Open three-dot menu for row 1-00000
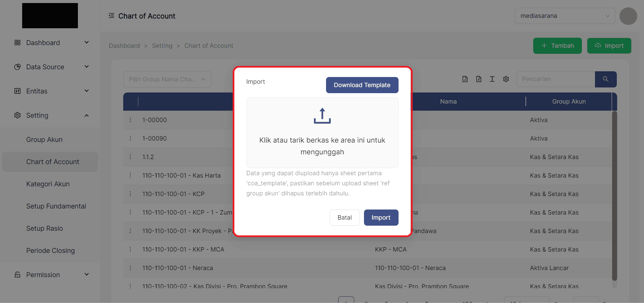The width and height of the screenshot is (644, 303). click(x=130, y=120)
